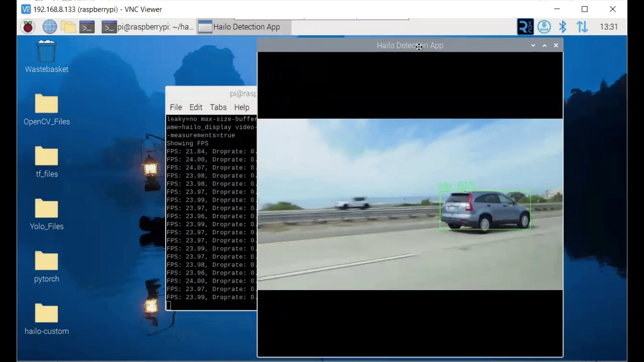Screen dimensions: 644x362
Task: Open the terminal Tabs menu
Action: point(218,107)
